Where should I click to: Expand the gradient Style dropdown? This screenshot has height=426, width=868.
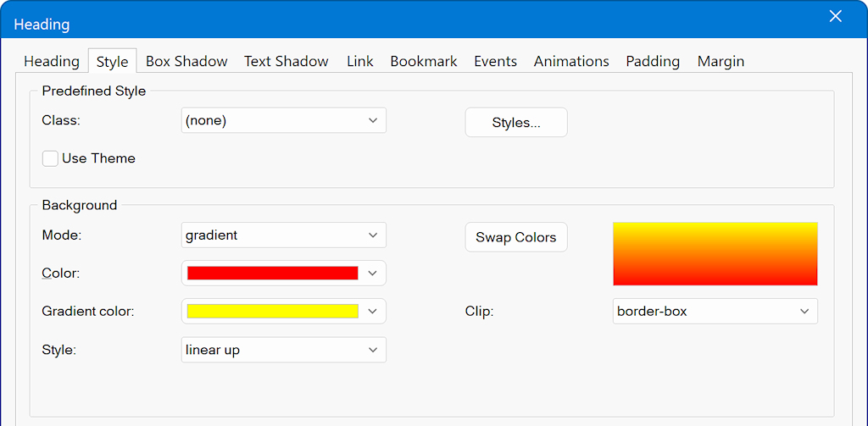click(x=283, y=350)
